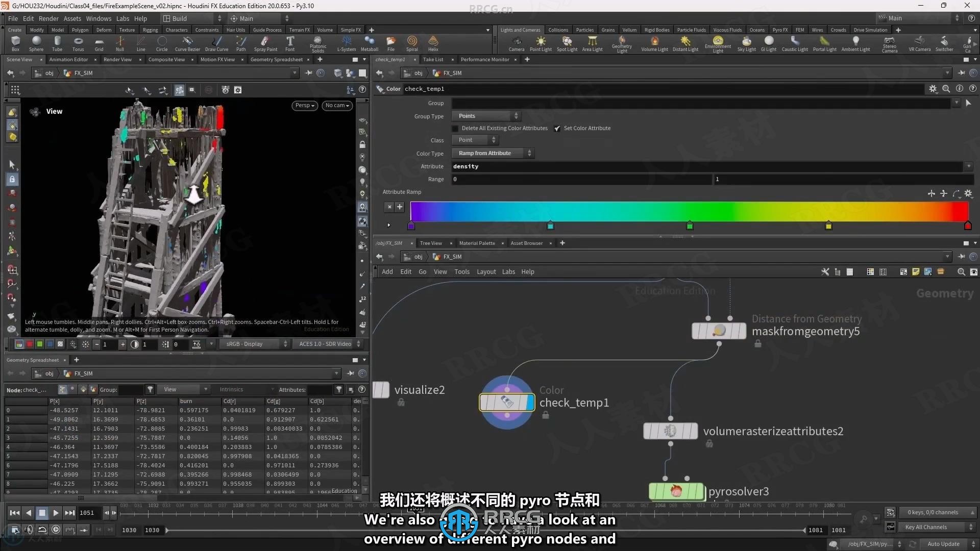The height and width of the screenshot is (551, 980).
Task: Open the No cam camera menu
Action: (337, 106)
